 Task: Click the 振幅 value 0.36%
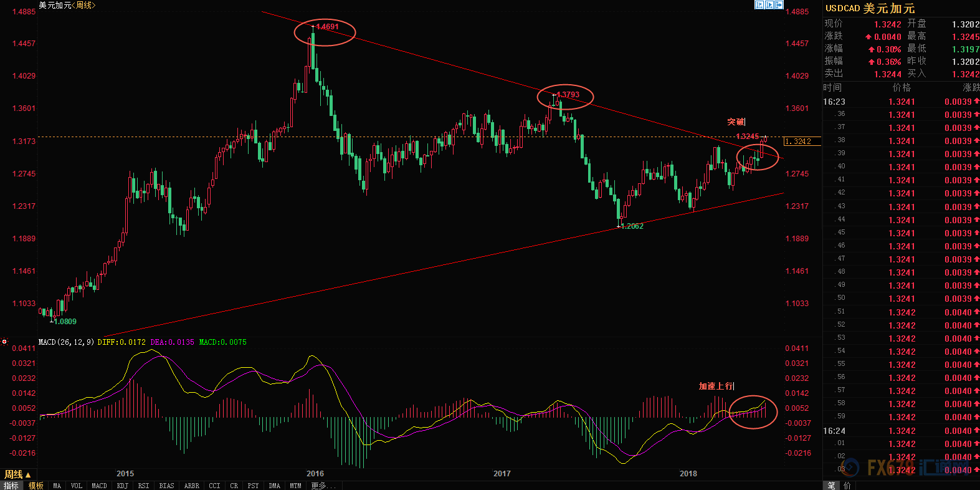(x=889, y=62)
